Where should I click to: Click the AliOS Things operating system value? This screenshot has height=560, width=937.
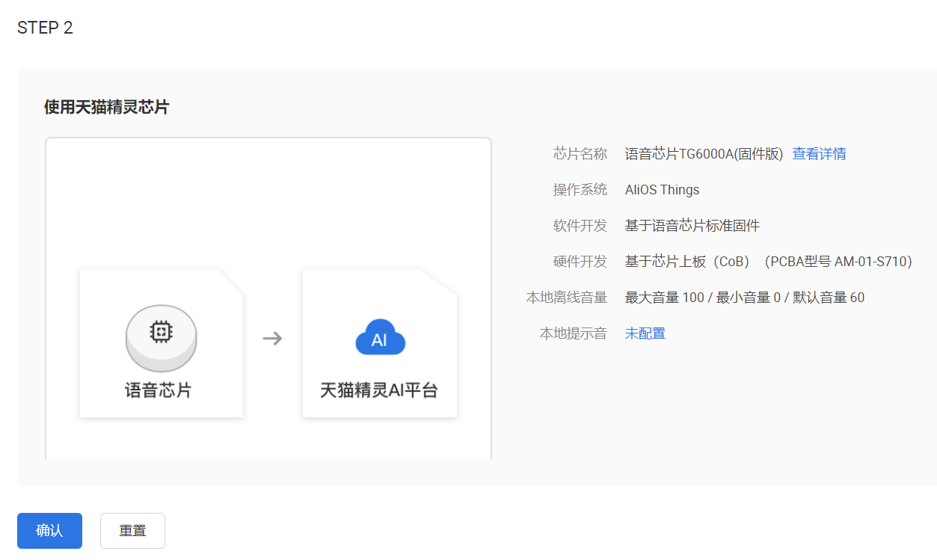[662, 190]
